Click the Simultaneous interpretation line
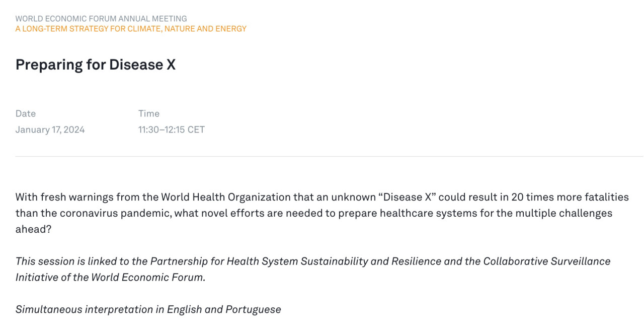 point(148,309)
